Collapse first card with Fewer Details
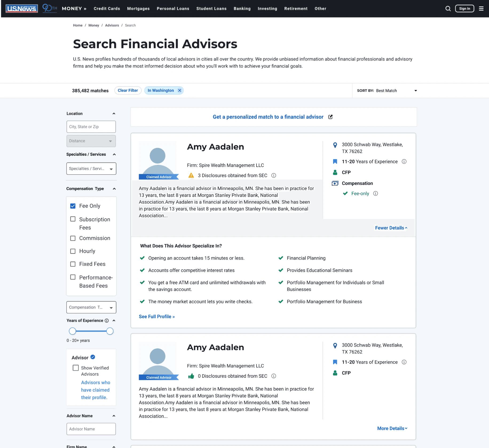The image size is (489, 448). 391,228
